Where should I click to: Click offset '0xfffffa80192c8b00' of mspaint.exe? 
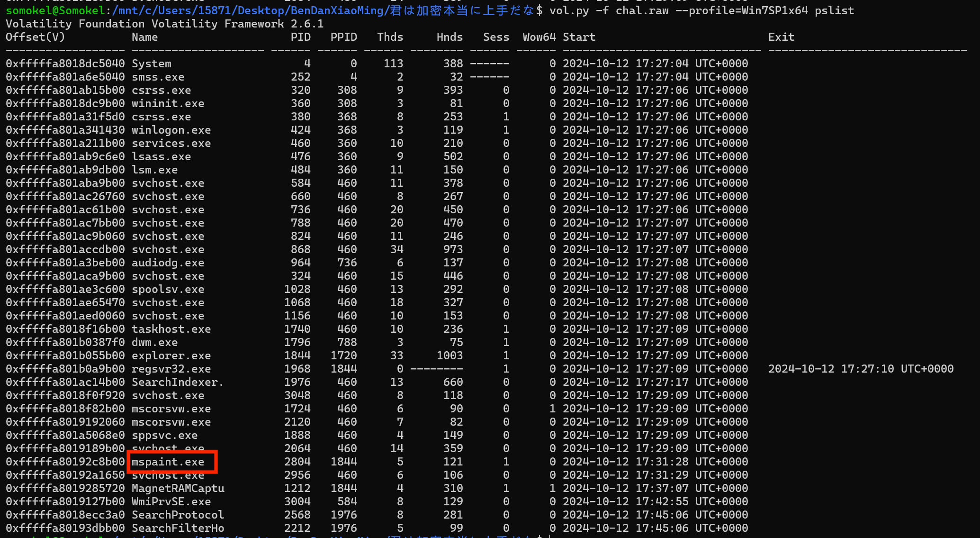point(65,462)
